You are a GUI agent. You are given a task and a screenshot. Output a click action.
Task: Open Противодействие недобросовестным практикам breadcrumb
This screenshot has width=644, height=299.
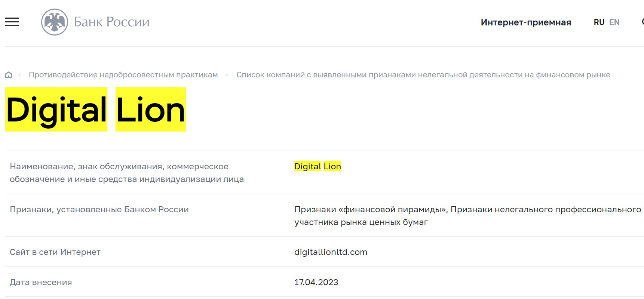tap(123, 75)
